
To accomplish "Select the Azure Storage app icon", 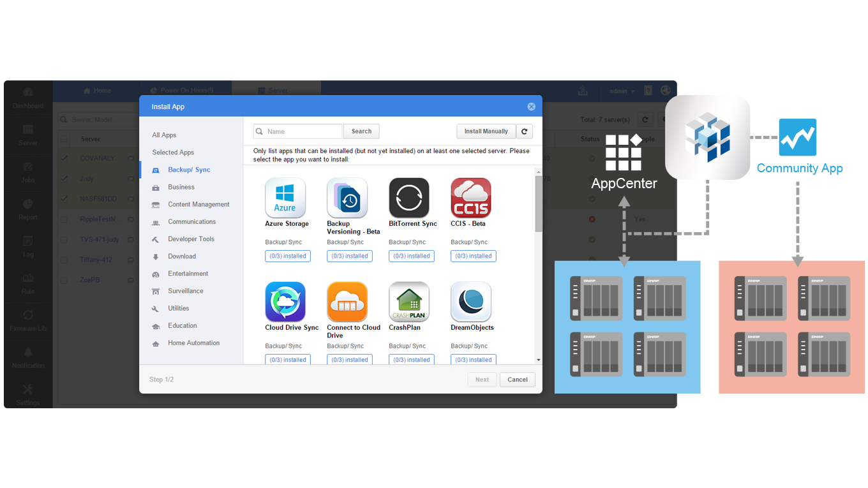I will click(285, 198).
